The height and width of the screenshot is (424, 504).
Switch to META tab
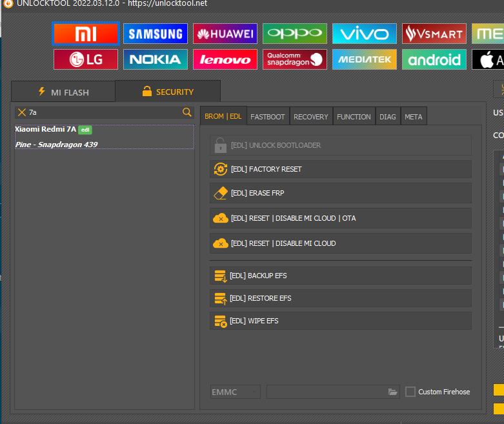(x=414, y=116)
